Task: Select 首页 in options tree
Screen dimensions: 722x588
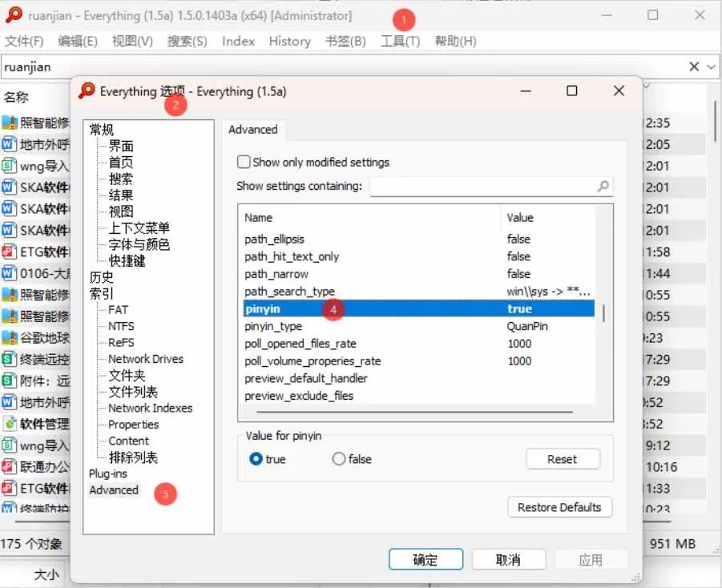Action: (121, 162)
